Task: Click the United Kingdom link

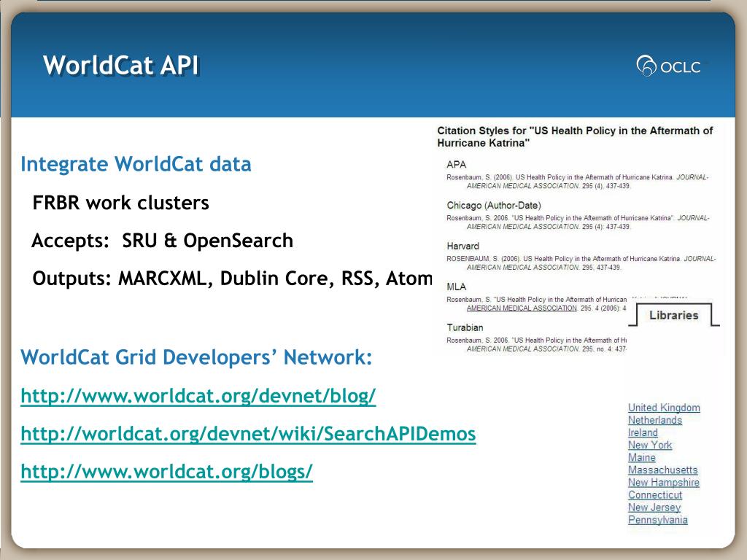Action: [664, 408]
